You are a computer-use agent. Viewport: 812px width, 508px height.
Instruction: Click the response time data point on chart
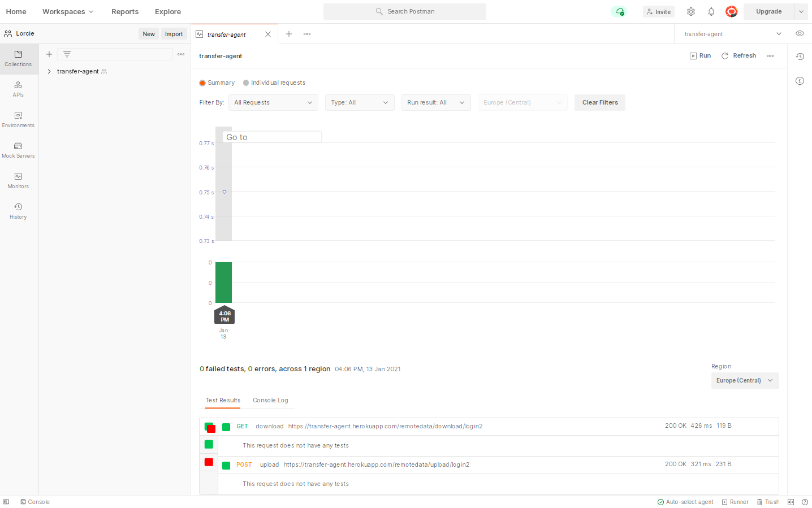point(224,192)
